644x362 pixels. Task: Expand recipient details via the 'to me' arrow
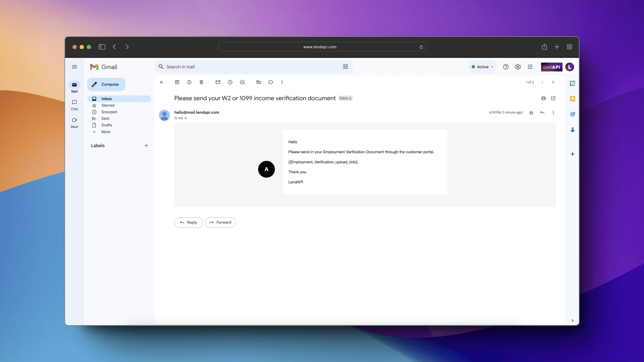coord(185,118)
